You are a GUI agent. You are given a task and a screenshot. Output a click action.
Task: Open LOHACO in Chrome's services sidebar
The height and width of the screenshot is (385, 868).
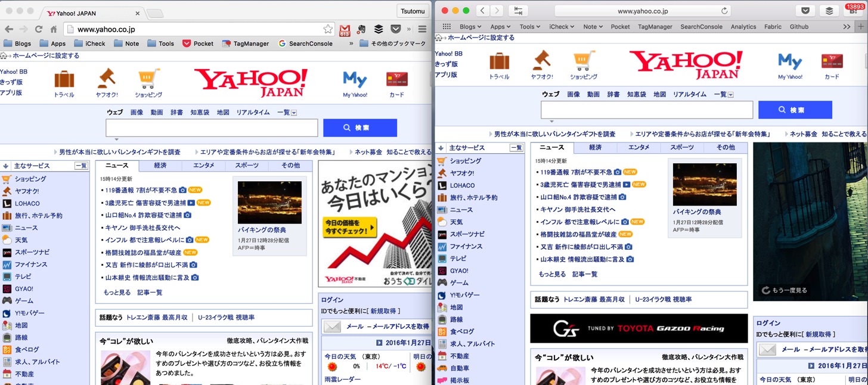point(27,203)
